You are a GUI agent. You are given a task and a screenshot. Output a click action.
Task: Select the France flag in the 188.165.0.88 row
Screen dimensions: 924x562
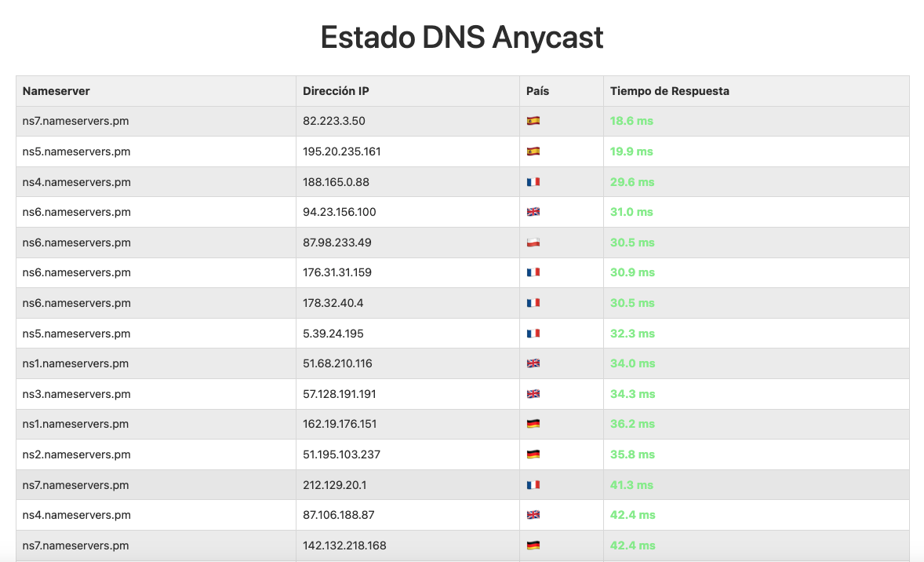point(533,182)
